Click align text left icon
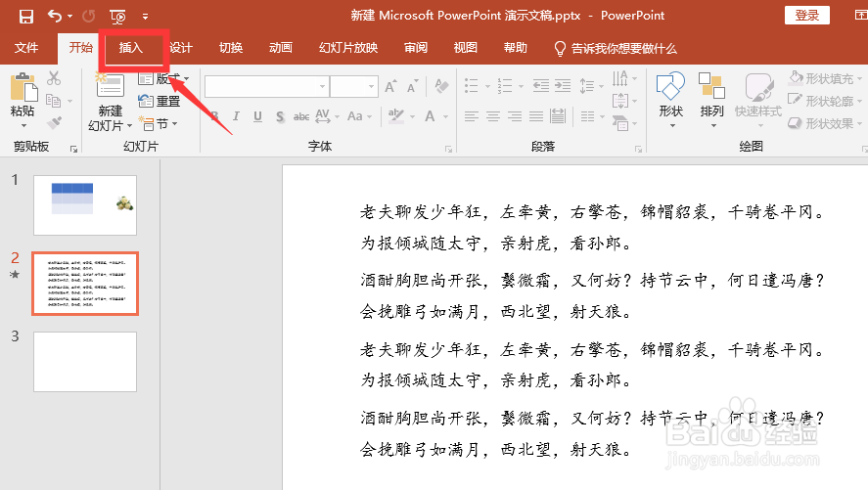868x490 pixels. (472, 116)
